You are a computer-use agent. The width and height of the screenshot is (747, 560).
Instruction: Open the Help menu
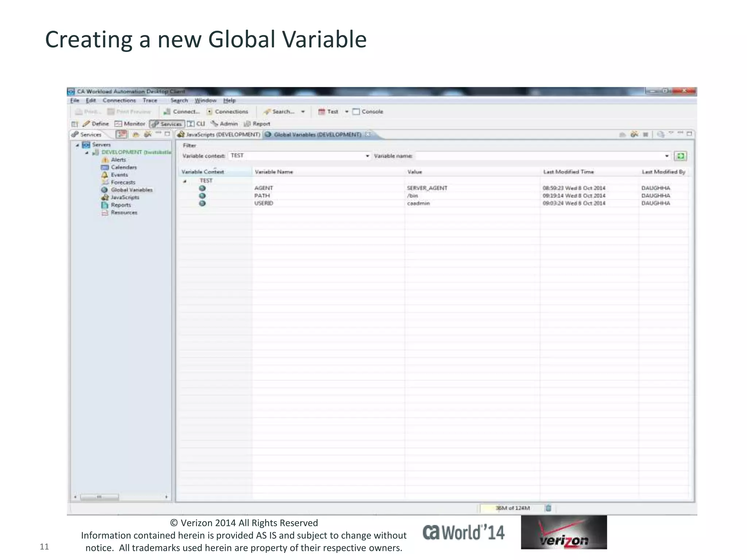pos(229,100)
